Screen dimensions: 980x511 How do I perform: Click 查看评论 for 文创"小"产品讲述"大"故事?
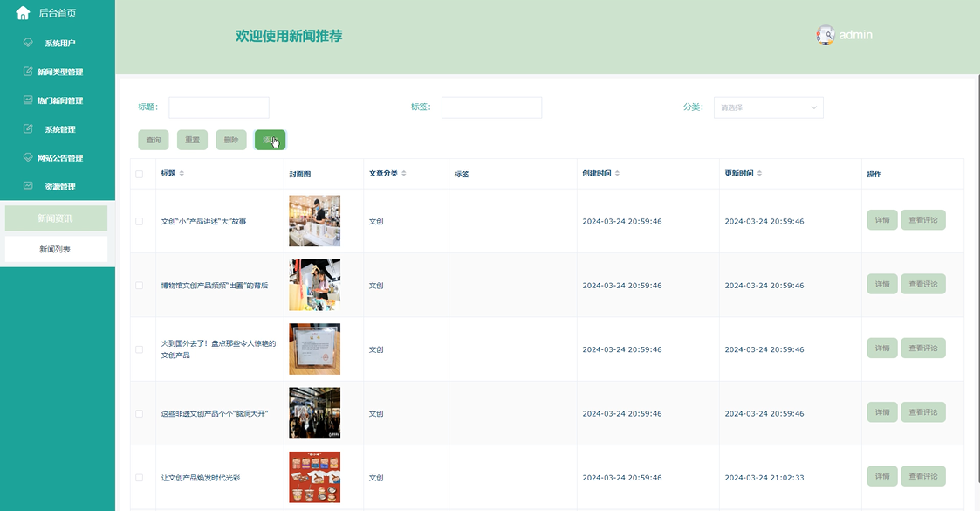pos(923,220)
